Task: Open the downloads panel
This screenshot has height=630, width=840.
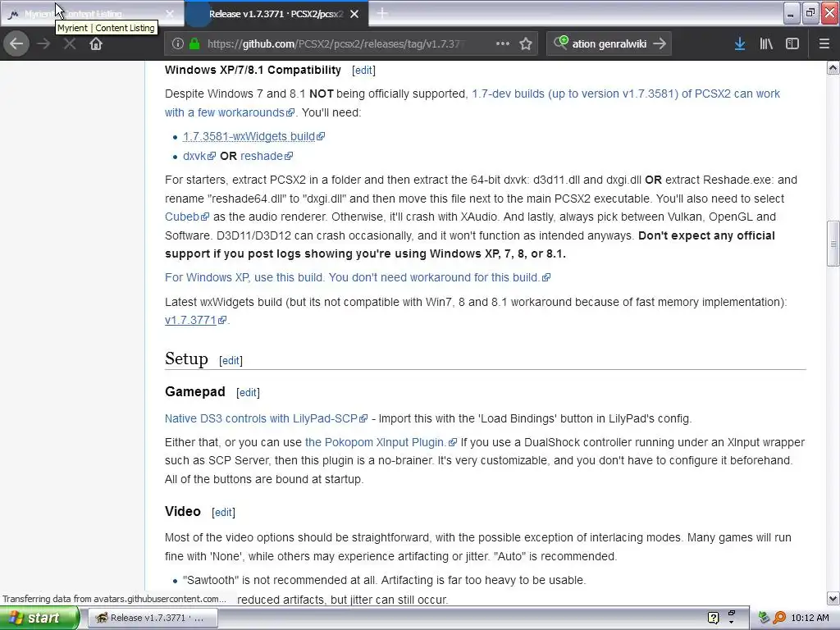Action: pyautogui.click(x=740, y=44)
